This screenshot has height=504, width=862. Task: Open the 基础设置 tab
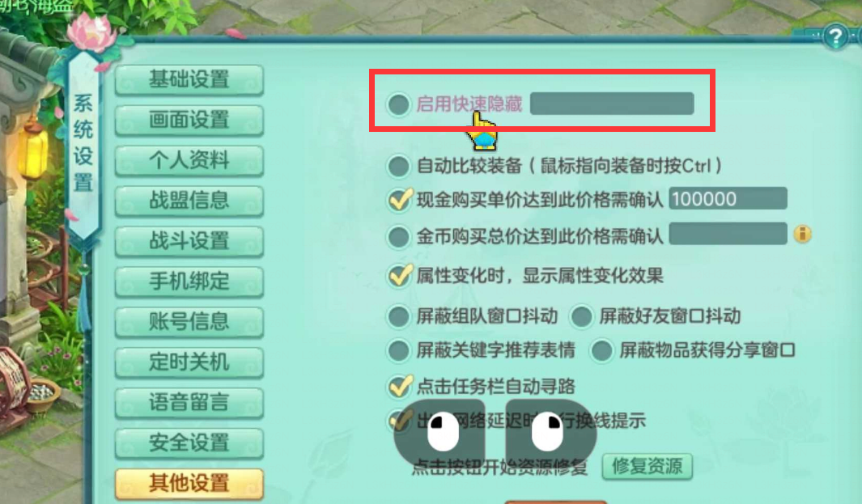[x=189, y=80]
